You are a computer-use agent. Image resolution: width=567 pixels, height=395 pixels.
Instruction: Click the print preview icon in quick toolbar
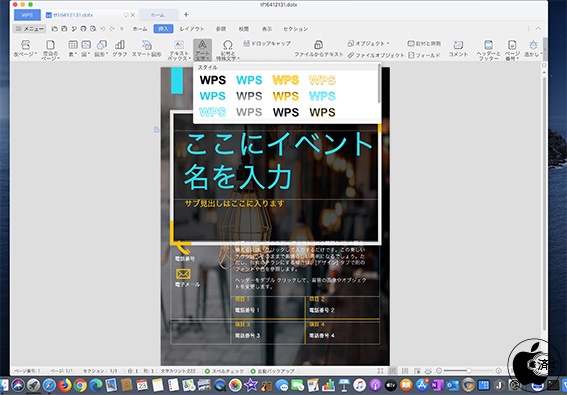pos(93,29)
